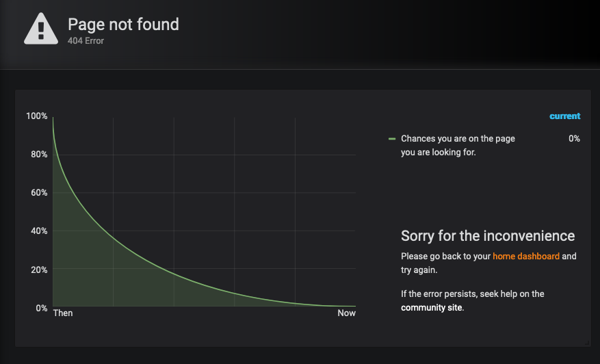Click the Now x-axis label
Image resolution: width=600 pixels, height=364 pixels.
(x=346, y=313)
